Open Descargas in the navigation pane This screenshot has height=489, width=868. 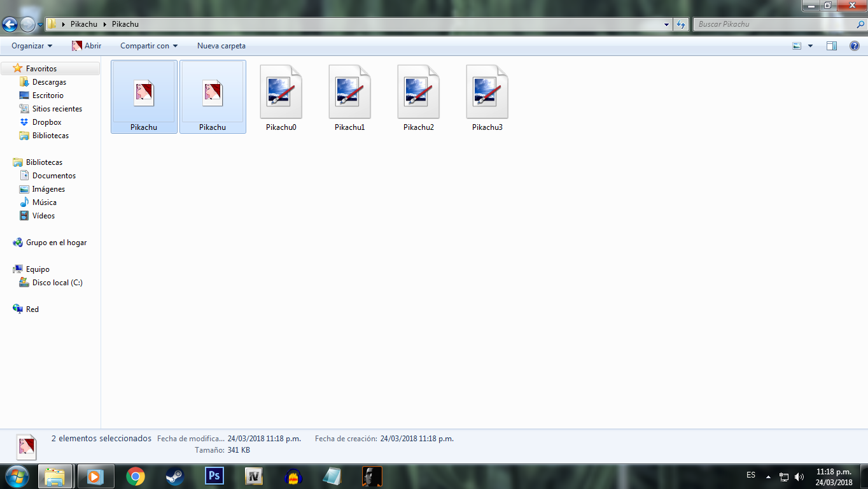[49, 82]
